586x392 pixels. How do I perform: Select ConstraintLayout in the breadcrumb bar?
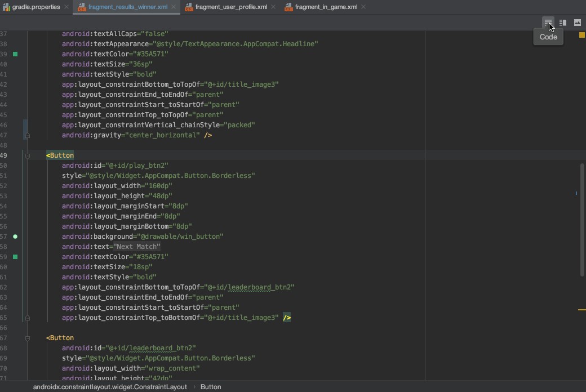[x=109, y=387]
